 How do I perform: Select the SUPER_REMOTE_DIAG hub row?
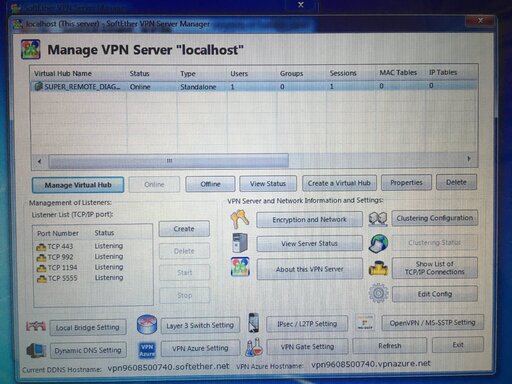(255, 86)
